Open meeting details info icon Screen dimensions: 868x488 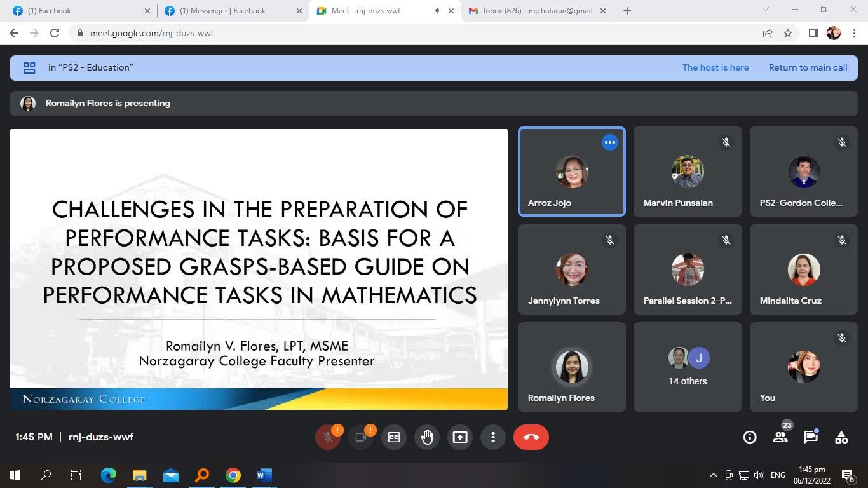coord(750,437)
